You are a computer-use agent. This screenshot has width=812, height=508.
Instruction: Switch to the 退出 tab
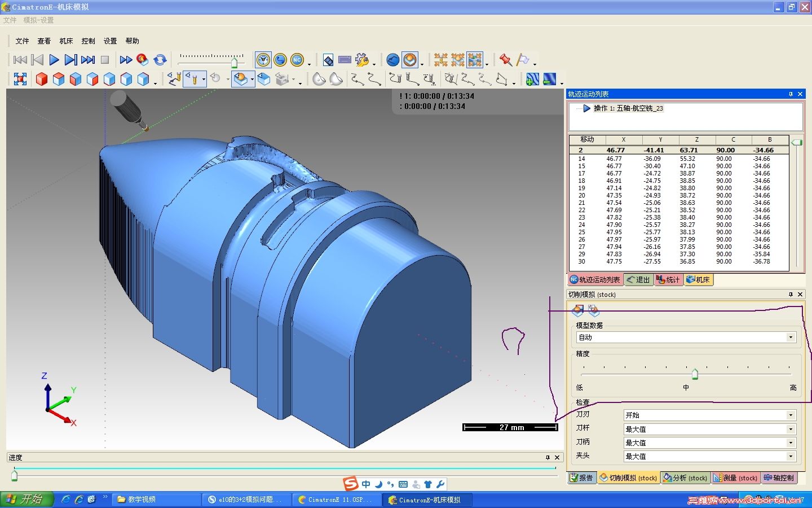pyautogui.click(x=638, y=280)
